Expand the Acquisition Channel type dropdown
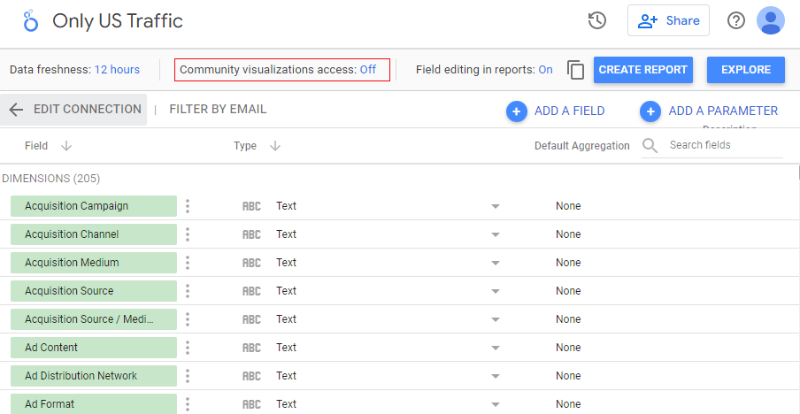Viewport: 800px width, 414px height. 495,235
